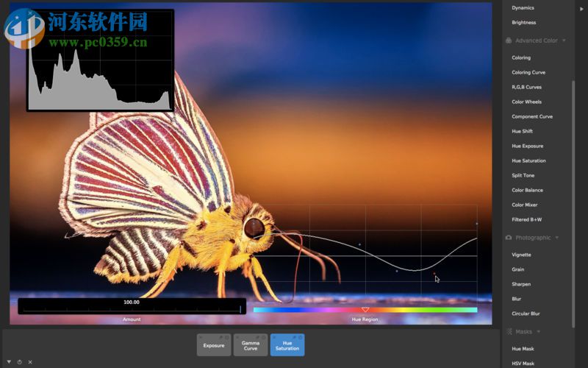Click the histogram panel
Viewport: 588px width, 368px height.
pyautogui.click(x=100, y=60)
